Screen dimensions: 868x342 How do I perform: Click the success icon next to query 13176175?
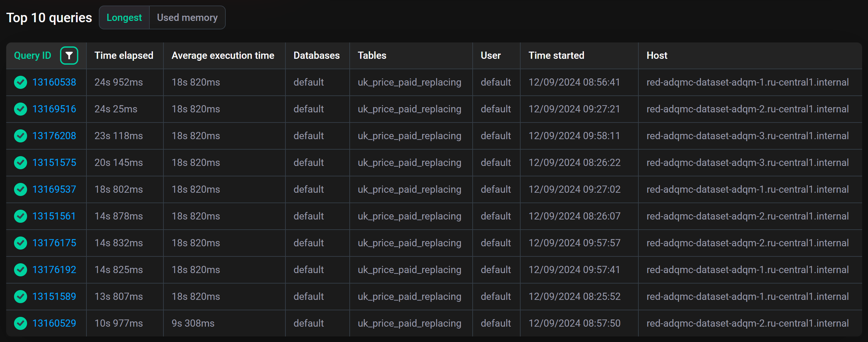click(20, 243)
